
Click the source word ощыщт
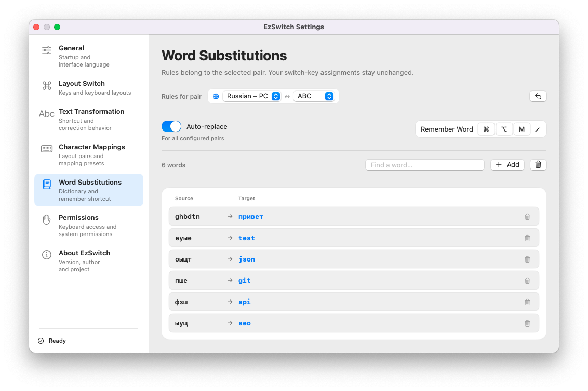tap(183, 259)
